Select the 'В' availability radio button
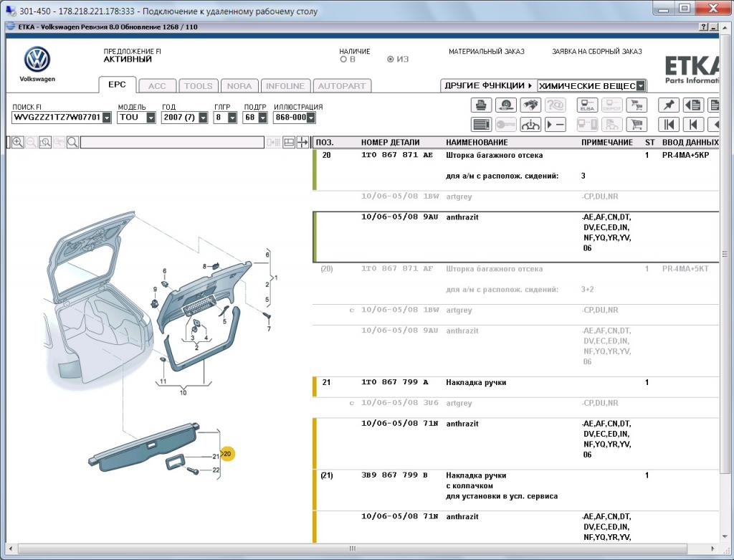The height and width of the screenshot is (560, 734). pyautogui.click(x=343, y=60)
